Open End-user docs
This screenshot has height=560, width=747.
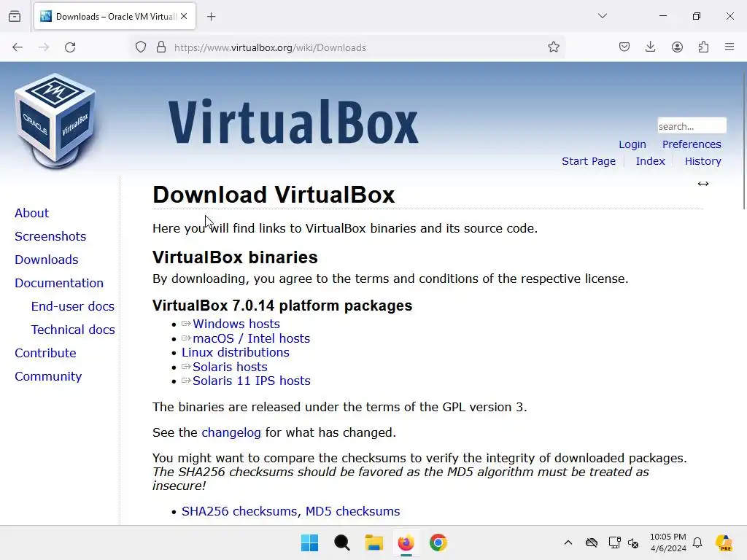tap(72, 306)
